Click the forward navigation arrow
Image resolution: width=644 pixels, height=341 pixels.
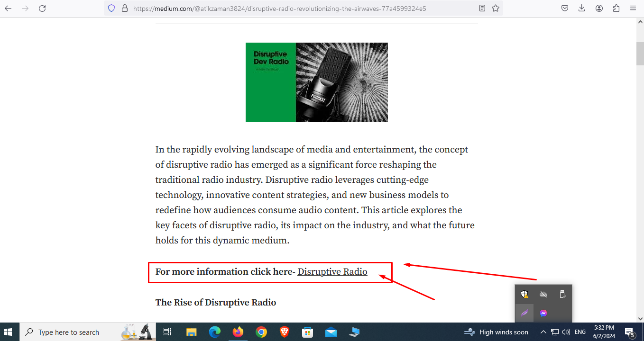click(x=25, y=8)
